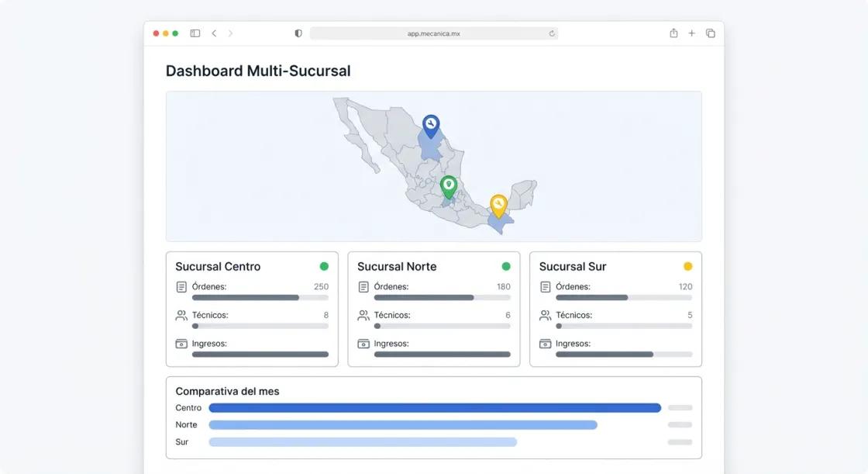Click the Técnicos people icon in Sucursal Norte
This screenshot has width=868, height=474.
pyautogui.click(x=363, y=315)
